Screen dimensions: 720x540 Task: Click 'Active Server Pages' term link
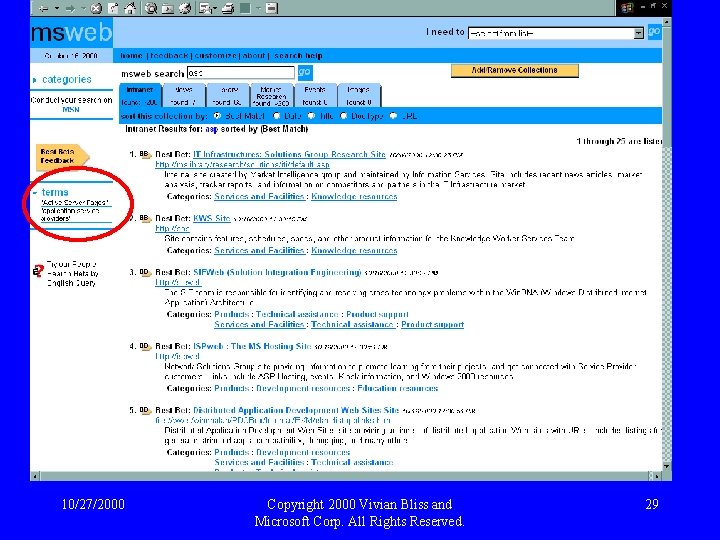75,202
